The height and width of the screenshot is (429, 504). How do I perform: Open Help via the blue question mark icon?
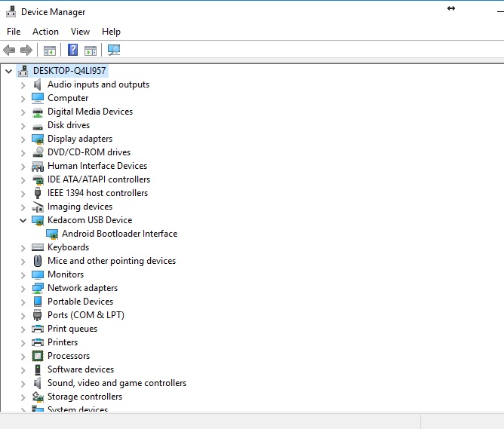72,51
